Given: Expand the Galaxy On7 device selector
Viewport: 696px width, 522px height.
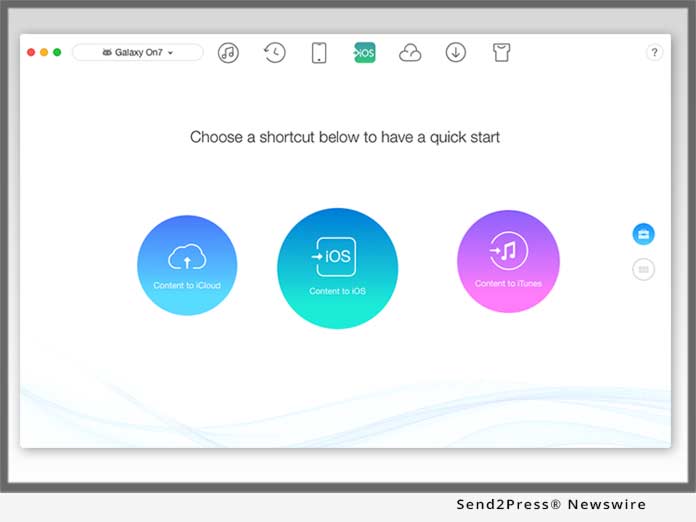Looking at the screenshot, I should (137, 53).
